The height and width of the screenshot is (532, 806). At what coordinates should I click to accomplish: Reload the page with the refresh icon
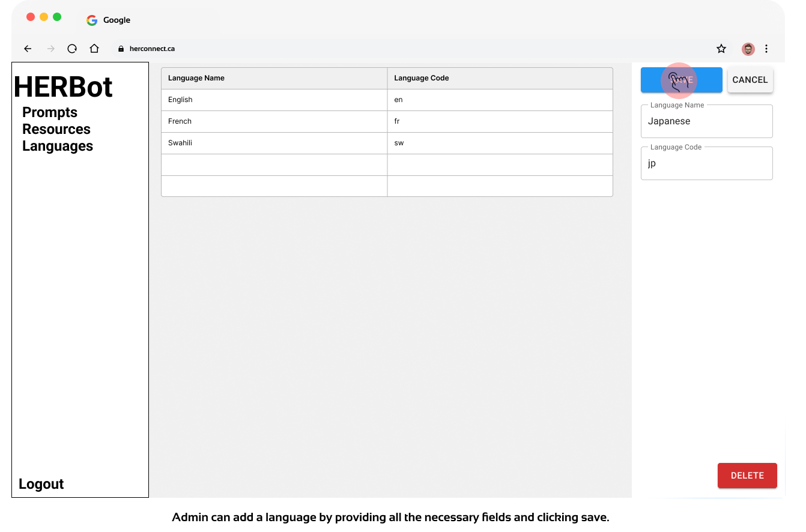coord(72,49)
